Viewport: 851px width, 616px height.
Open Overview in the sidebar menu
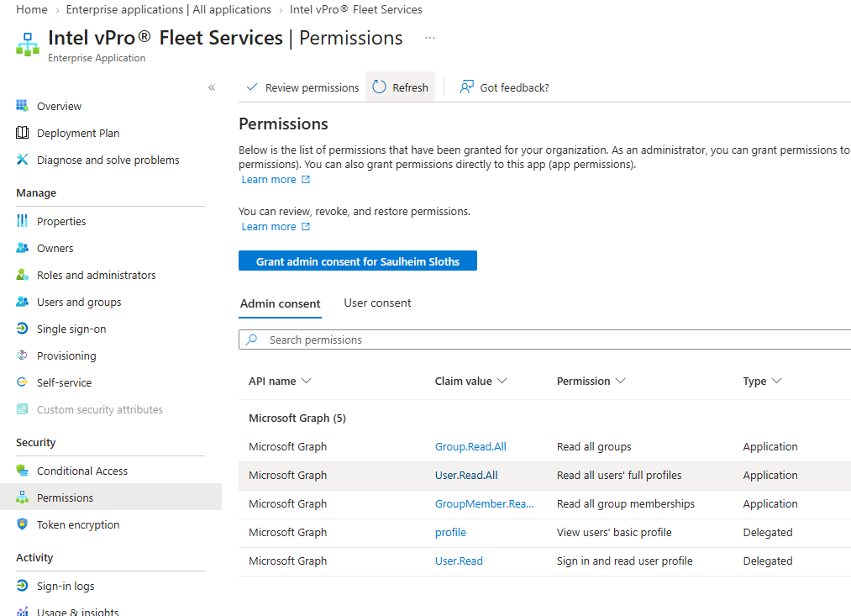(x=59, y=107)
